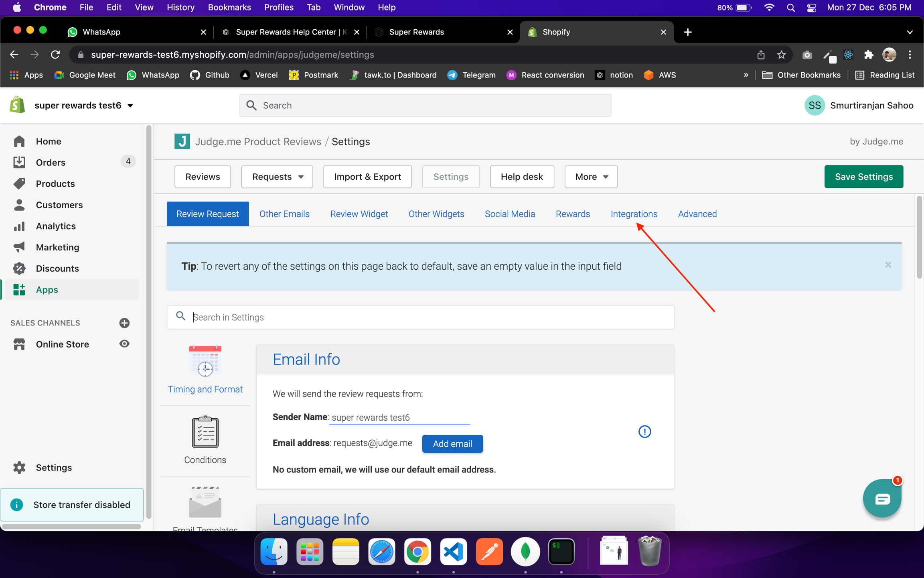Click the Email Info exclamation info icon
This screenshot has width=924, height=578.
[x=644, y=431]
